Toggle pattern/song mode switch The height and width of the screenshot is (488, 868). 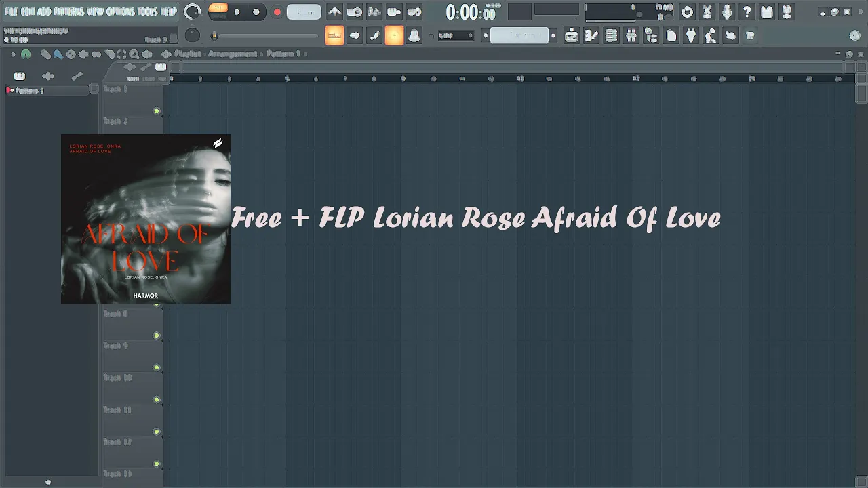tap(218, 12)
